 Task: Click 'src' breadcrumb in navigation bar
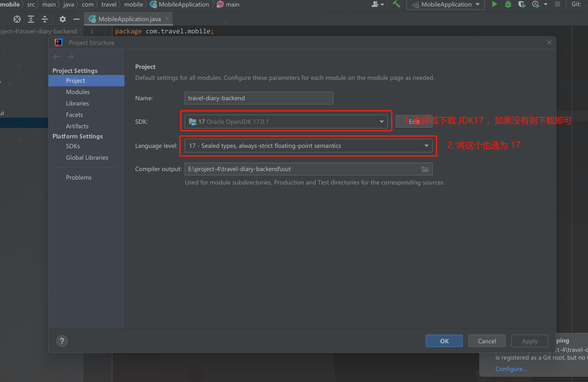[x=31, y=4]
